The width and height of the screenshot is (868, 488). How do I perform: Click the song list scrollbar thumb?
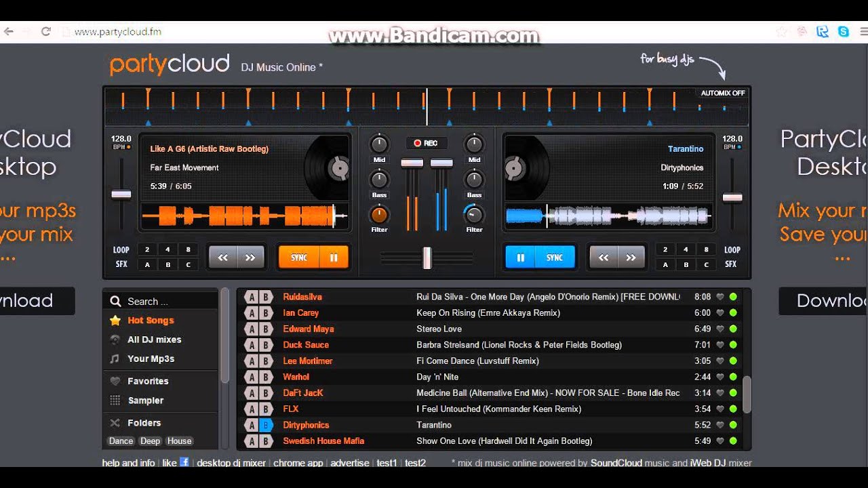[747, 394]
